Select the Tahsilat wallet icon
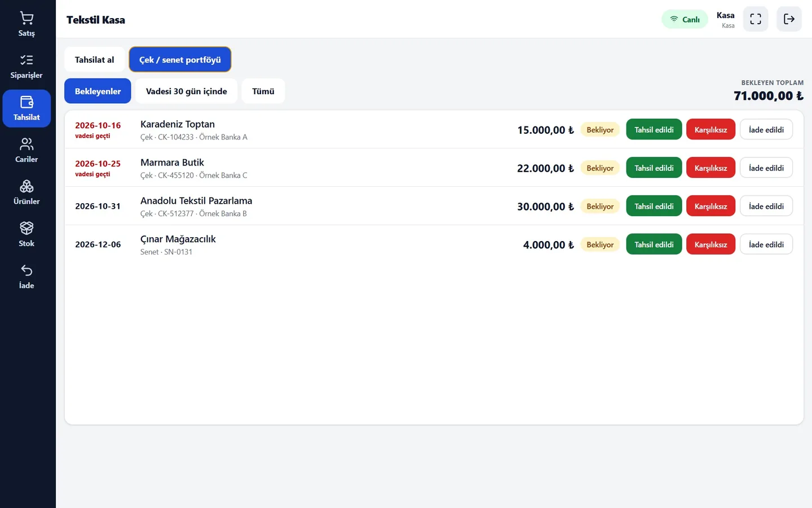This screenshot has width=812, height=508. (x=27, y=102)
